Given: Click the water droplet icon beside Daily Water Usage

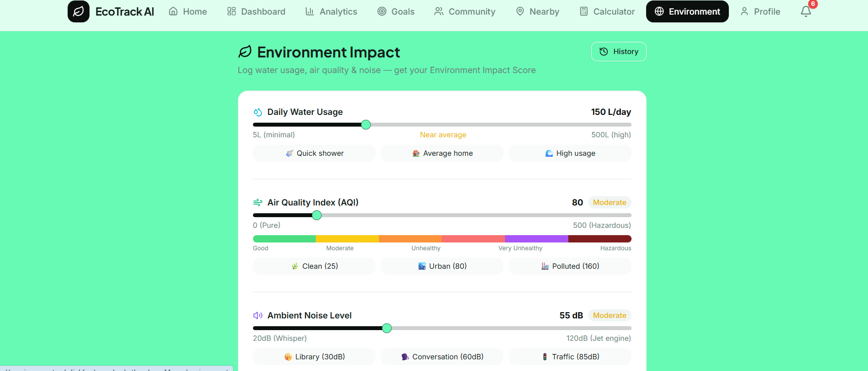Looking at the screenshot, I should [x=258, y=112].
